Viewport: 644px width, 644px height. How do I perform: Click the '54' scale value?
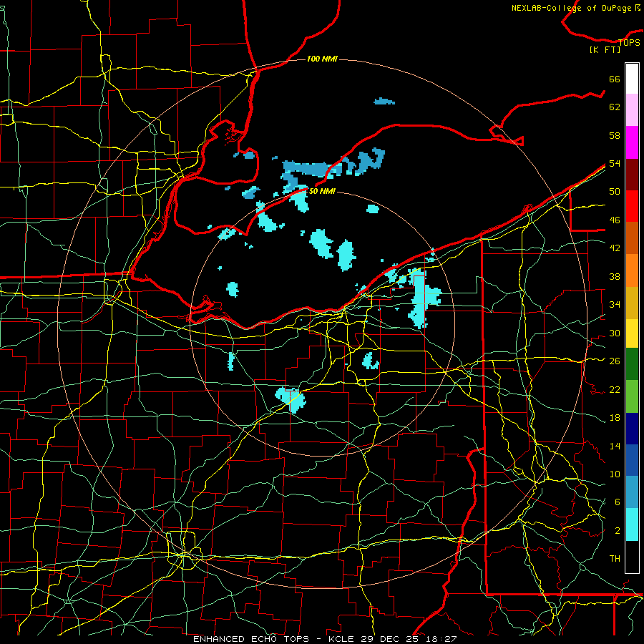click(615, 163)
